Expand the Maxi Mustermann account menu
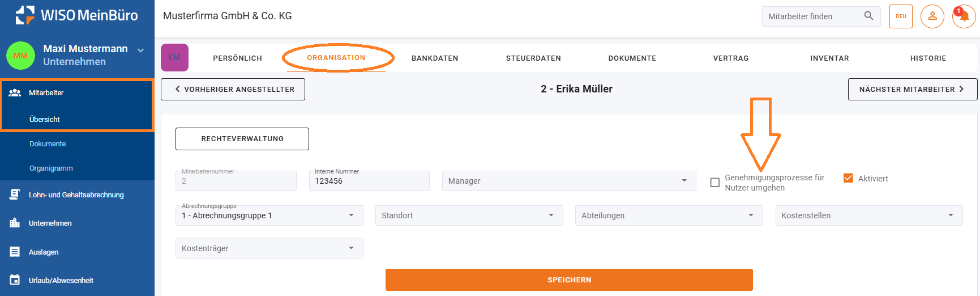980x296 pixels. 140,50
